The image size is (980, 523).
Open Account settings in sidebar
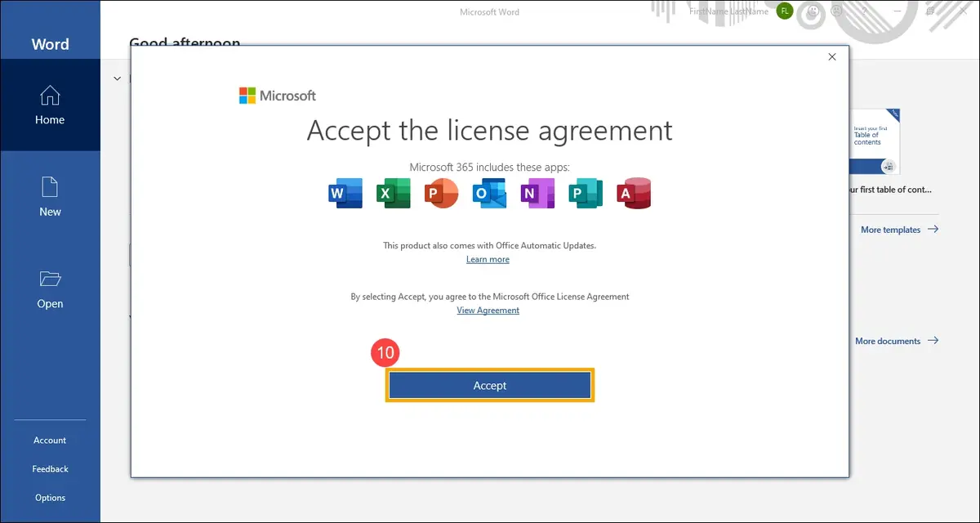tap(50, 440)
